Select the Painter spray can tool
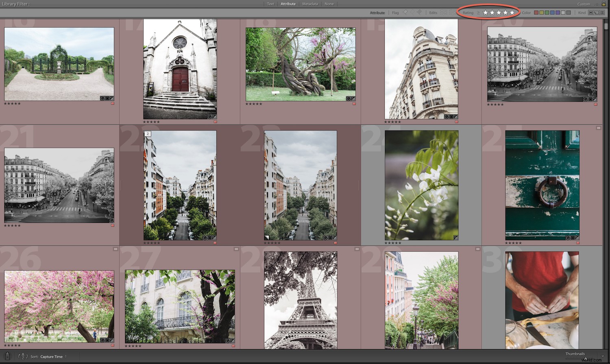Screen dimensions: 610x364 7,357
